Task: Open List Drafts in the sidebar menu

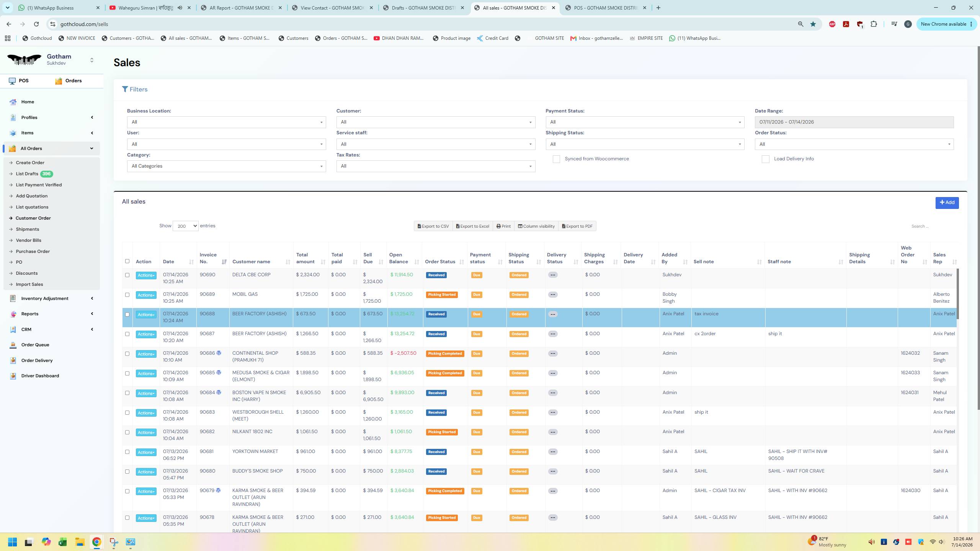Action: 27,174
